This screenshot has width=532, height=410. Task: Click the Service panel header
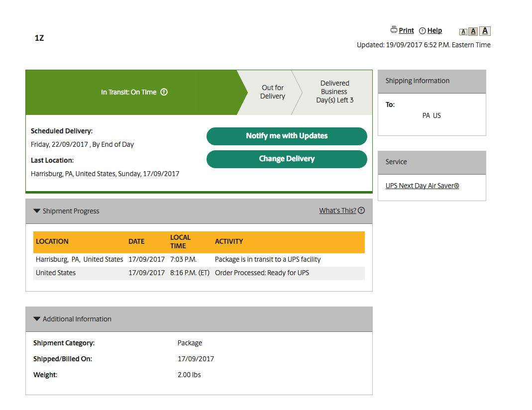(432, 162)
